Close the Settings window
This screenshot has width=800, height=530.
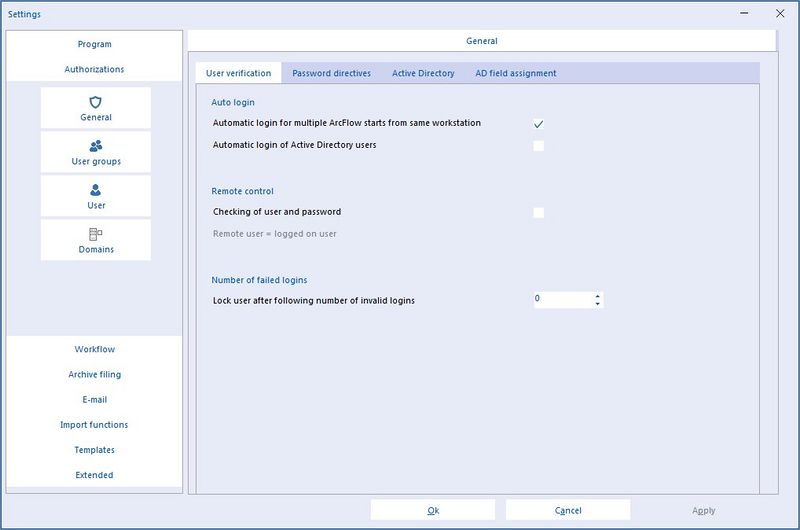point(779,14)
